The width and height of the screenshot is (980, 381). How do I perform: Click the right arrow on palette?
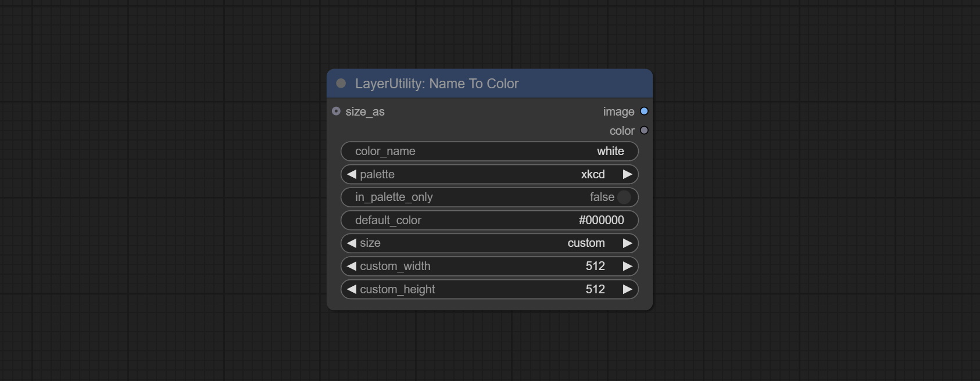[627, 174]
